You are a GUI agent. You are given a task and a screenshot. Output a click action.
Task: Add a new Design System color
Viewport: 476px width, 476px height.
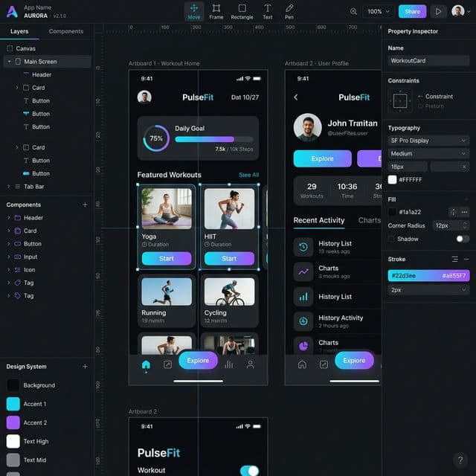(x=85, y=367)
